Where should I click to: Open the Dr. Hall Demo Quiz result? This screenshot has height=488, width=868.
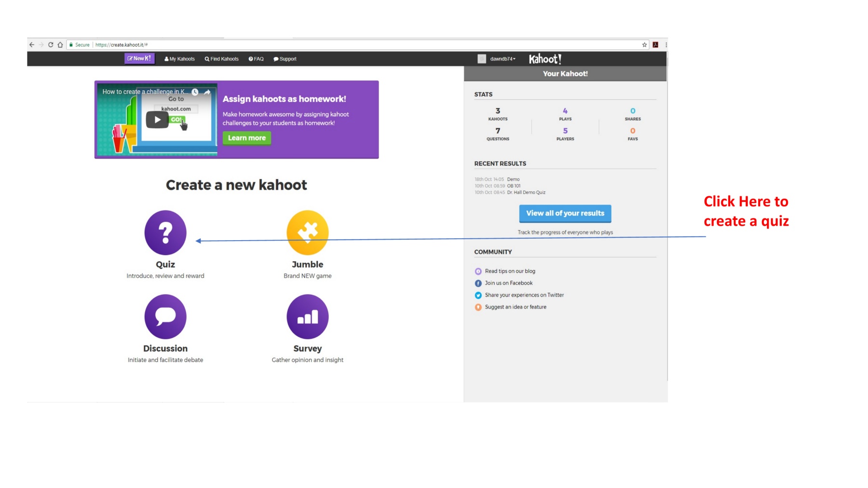(x=526, y=192)
